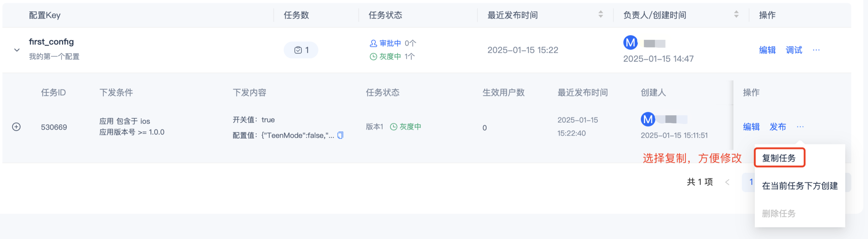This screenshot has width=868, height=239.
Task: Click the clock icon next to 版本1 status
Action: click(394, 127)
